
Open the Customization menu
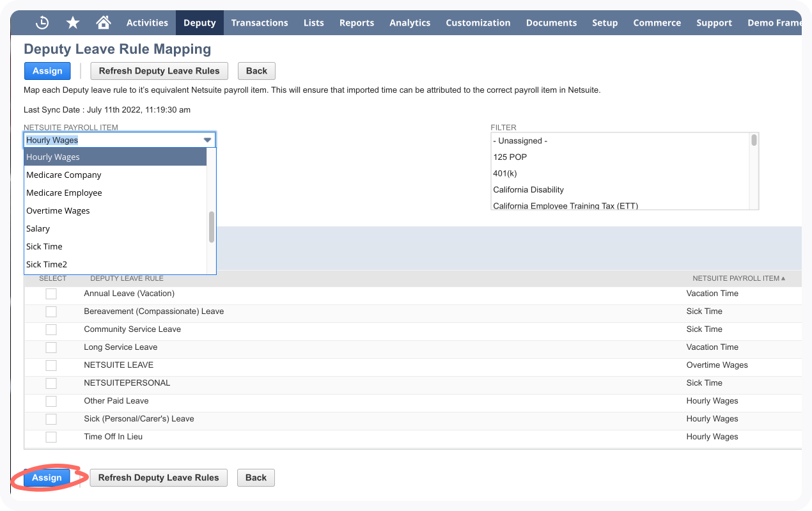tap(478, 22)
